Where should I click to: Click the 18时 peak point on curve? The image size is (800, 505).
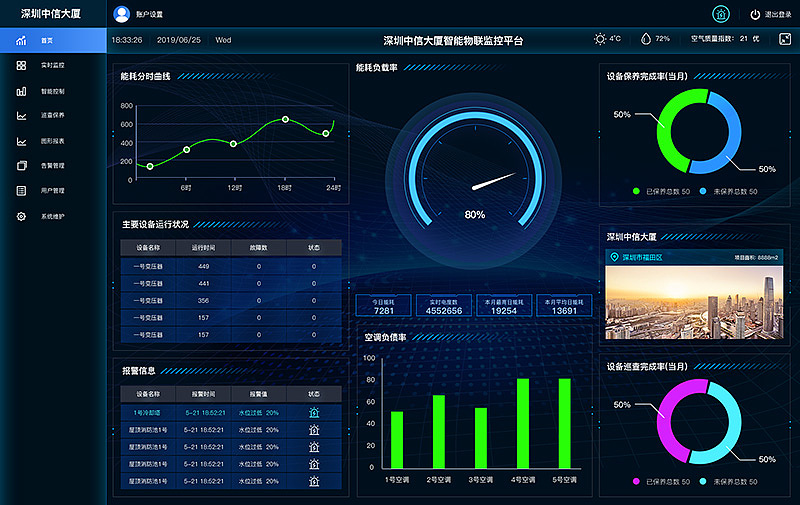pos(285,119)
